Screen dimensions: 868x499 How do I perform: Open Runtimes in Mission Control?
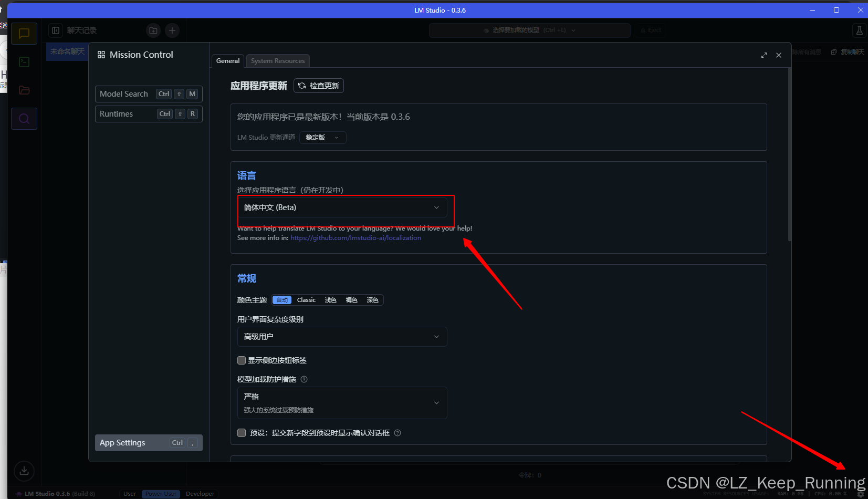click(149, 114)
